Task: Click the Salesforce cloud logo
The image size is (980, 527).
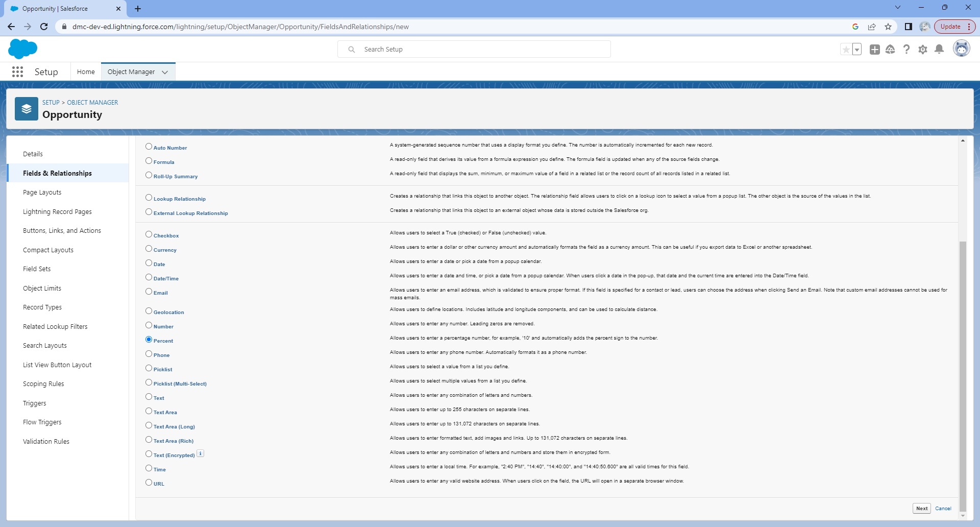Action: (x=23, y=49)
